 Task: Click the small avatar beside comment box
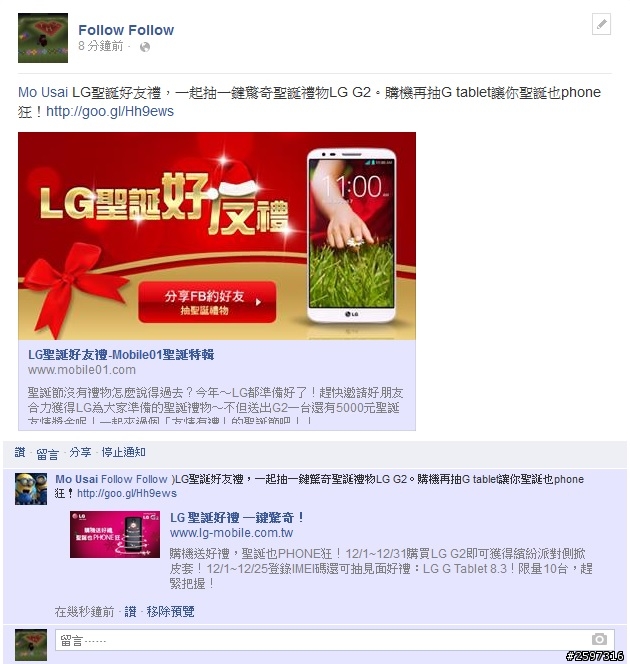click(x=31, y=645)
